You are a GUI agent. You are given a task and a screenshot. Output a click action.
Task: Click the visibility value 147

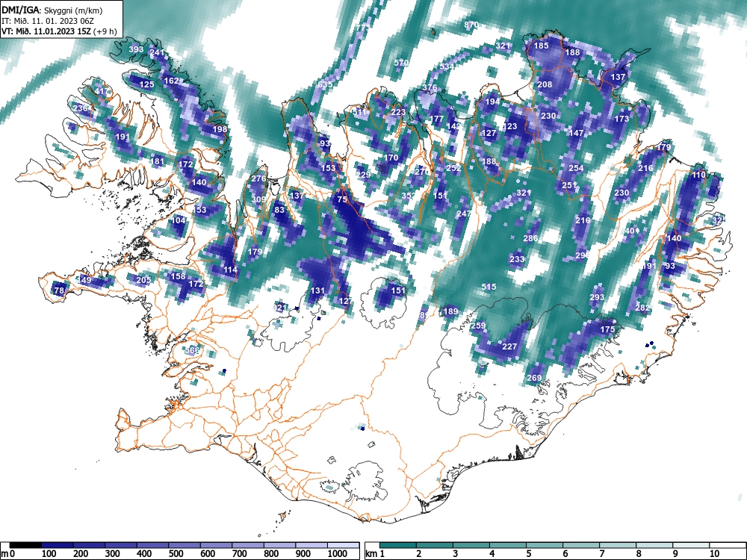click(576, 133)
